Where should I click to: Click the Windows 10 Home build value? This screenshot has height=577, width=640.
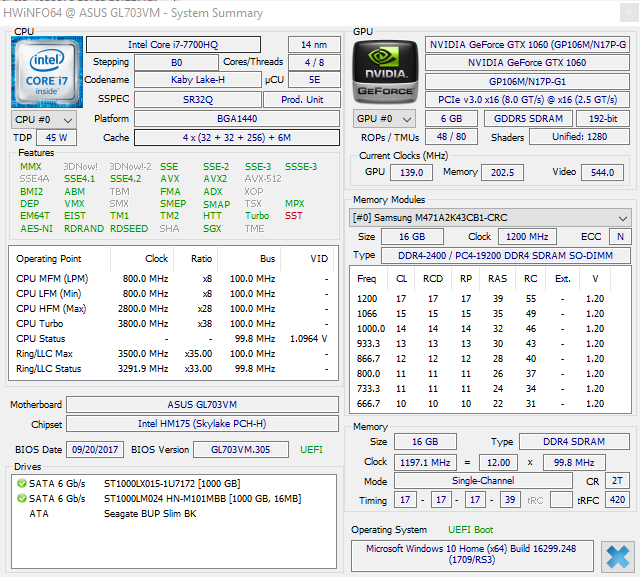click(x=472, y=554)
